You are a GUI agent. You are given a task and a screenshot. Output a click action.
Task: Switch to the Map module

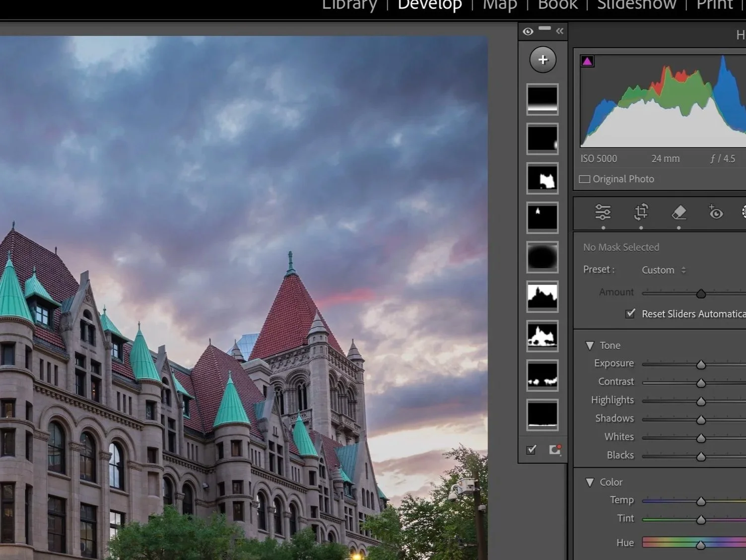click(500, 5)
